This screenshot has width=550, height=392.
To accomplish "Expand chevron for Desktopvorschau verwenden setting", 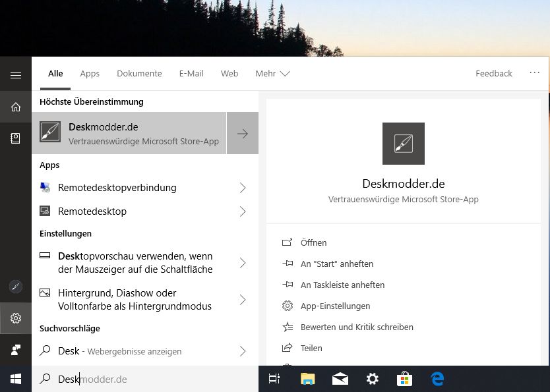I will tap(243, 263).
